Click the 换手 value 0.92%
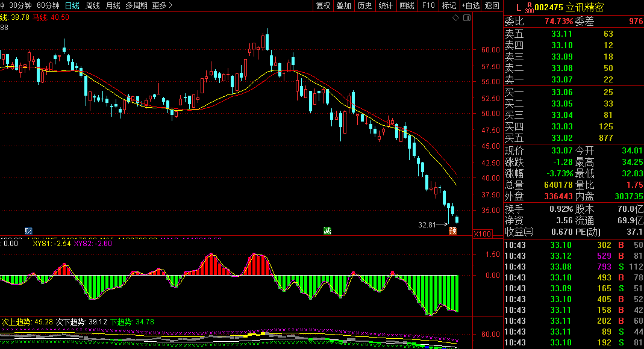The image size is (644, 349). tap(561, 209)
